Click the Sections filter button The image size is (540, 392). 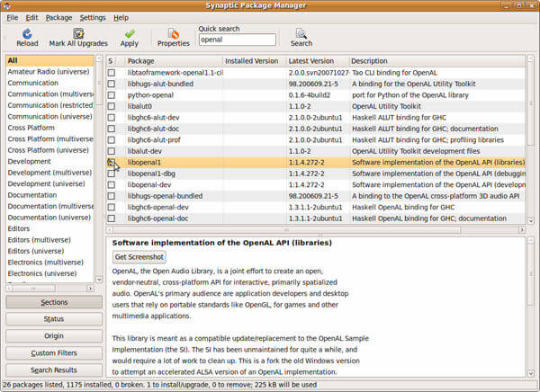click(x=54, y=302)
